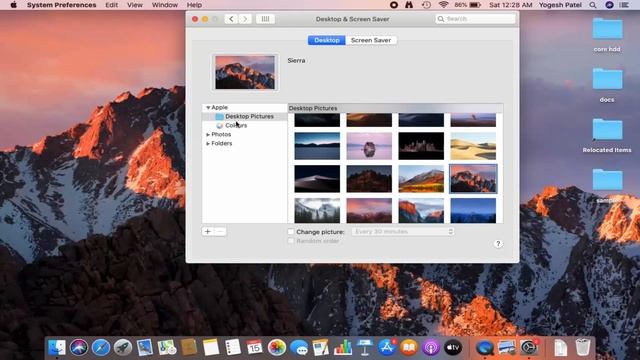Screen dimensions: 640x360
Task: Open the View menu
Action: click(x=135, y=5)
